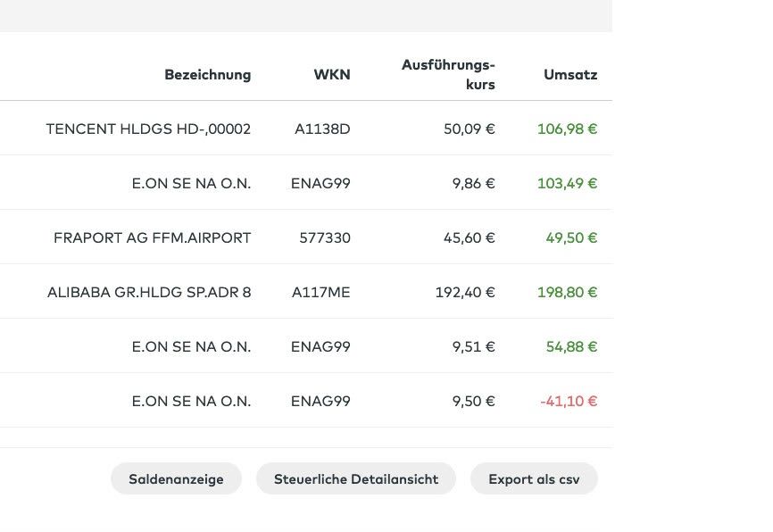Sort by the Bezeichnung column header
This screenshot has width=773, height=532.
[x=207, y=75]
